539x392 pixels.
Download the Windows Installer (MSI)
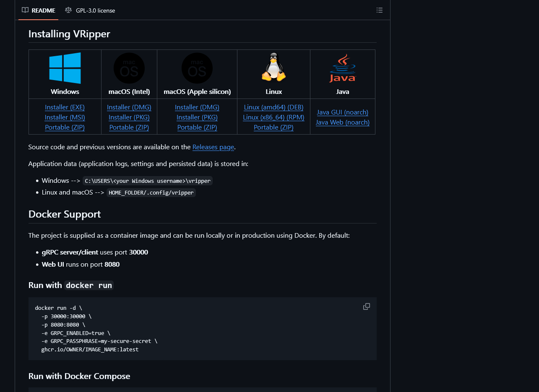[65, 117]
